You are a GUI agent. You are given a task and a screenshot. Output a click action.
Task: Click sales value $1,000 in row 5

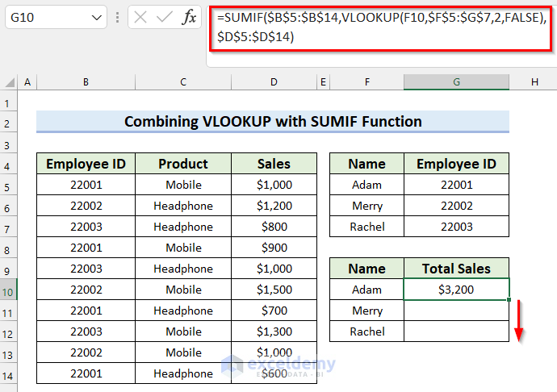(274, 185)
